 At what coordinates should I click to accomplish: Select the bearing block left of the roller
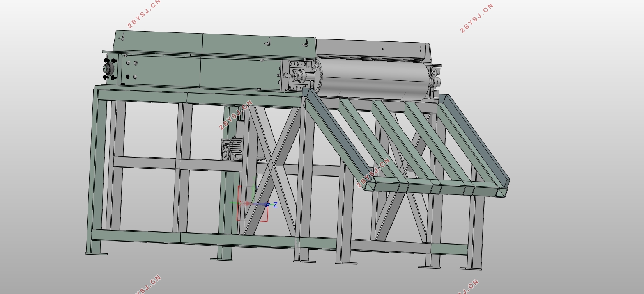tap(299, 76)
